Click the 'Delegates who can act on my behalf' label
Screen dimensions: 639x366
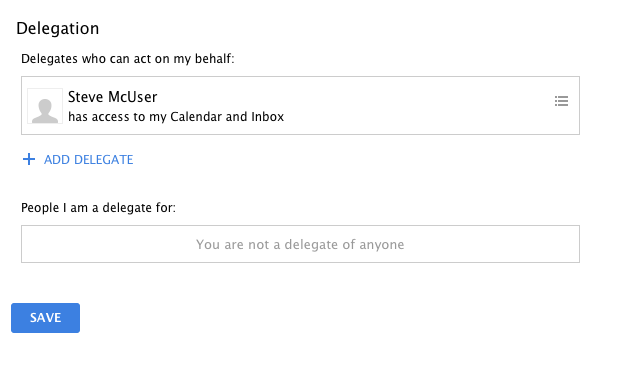coord(128,59)
